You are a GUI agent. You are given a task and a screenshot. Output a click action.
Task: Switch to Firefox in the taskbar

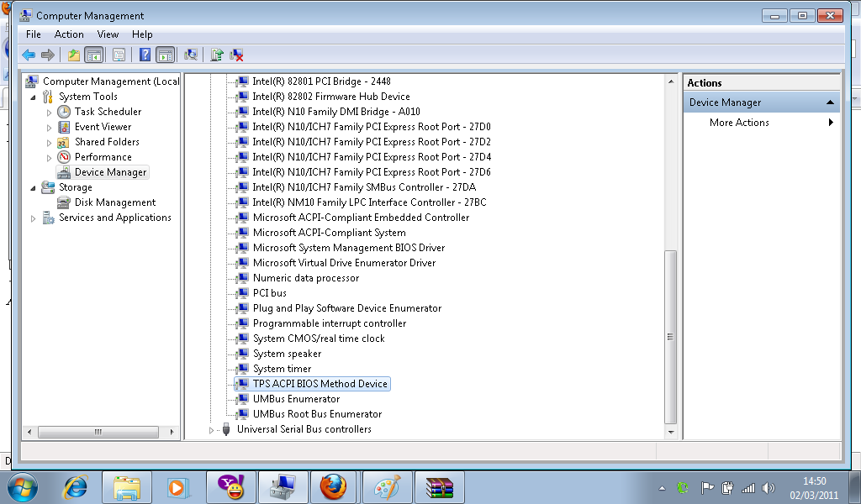(333, 486)
